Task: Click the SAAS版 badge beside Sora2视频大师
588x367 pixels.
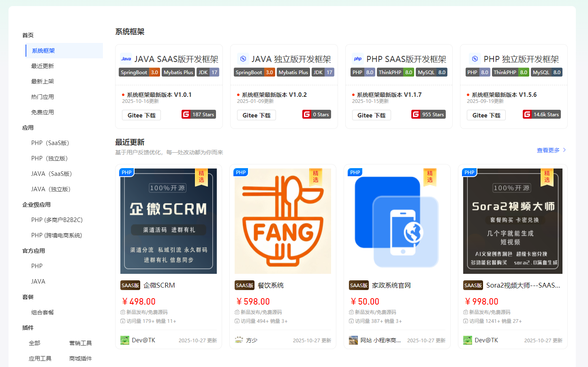Action: click(473, 285)
